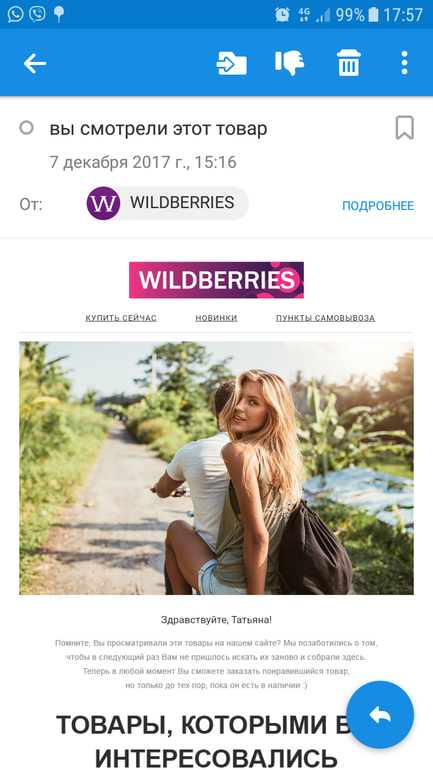Tap the couple on scooter photo
Image resolution: width=433 pixels, height=770 pixels.
pos(216,468)
